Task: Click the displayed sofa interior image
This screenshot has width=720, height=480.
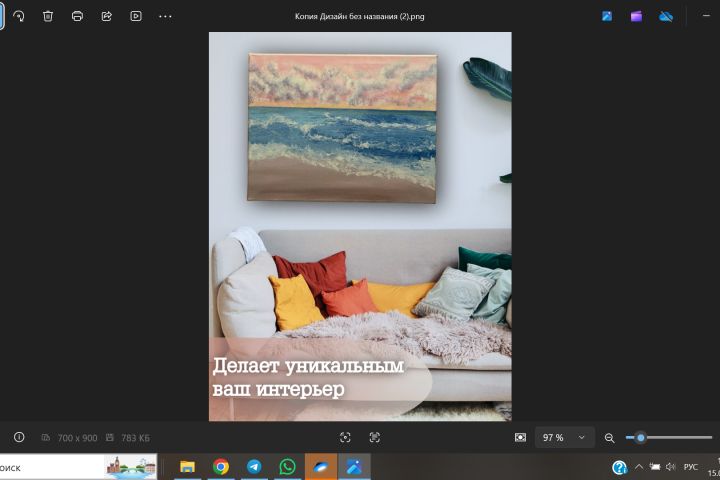Action: tap(360, 226)
